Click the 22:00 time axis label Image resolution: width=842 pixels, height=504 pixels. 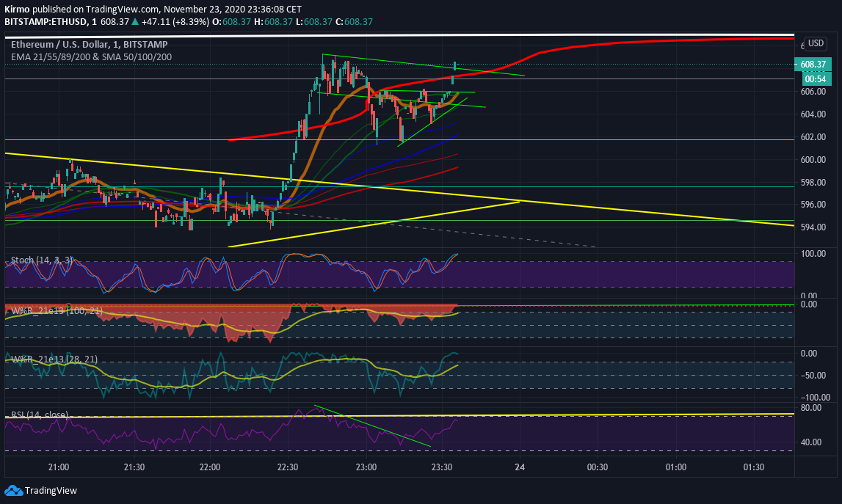tap(209, 467)
